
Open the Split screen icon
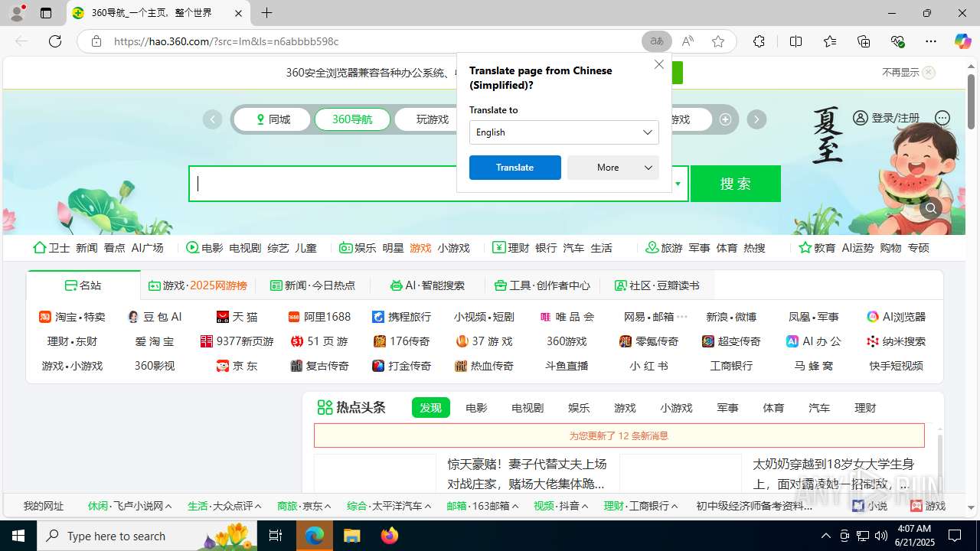[x=796, y=41]
